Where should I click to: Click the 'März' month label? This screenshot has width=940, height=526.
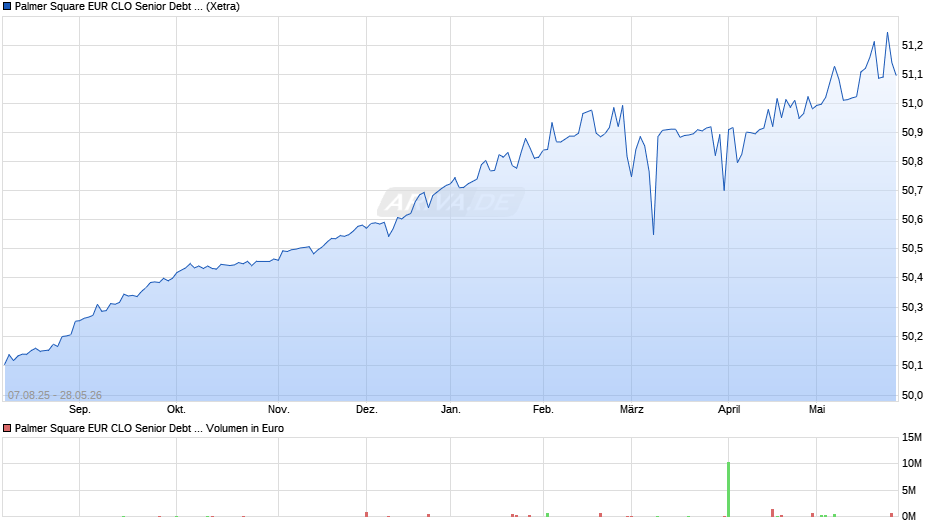(x=631, y=410)
